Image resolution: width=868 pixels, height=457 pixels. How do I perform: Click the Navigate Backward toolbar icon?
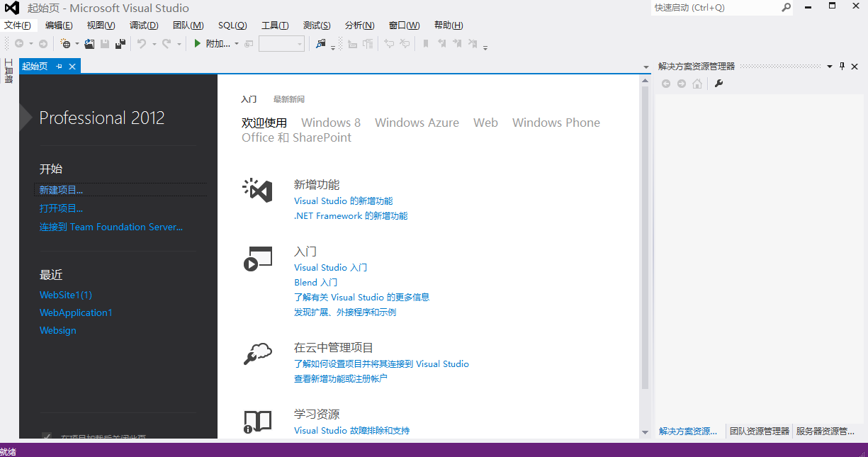21,43
